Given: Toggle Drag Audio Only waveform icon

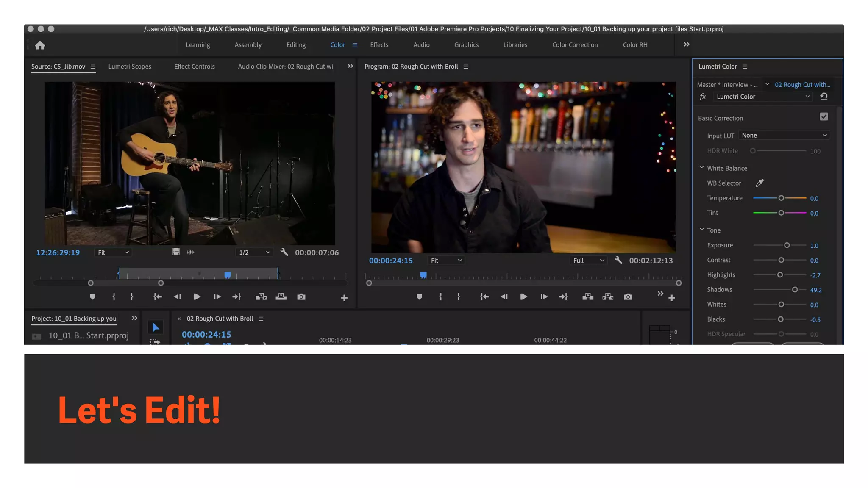Looking at the screenshot, I should tap(191, 252).
